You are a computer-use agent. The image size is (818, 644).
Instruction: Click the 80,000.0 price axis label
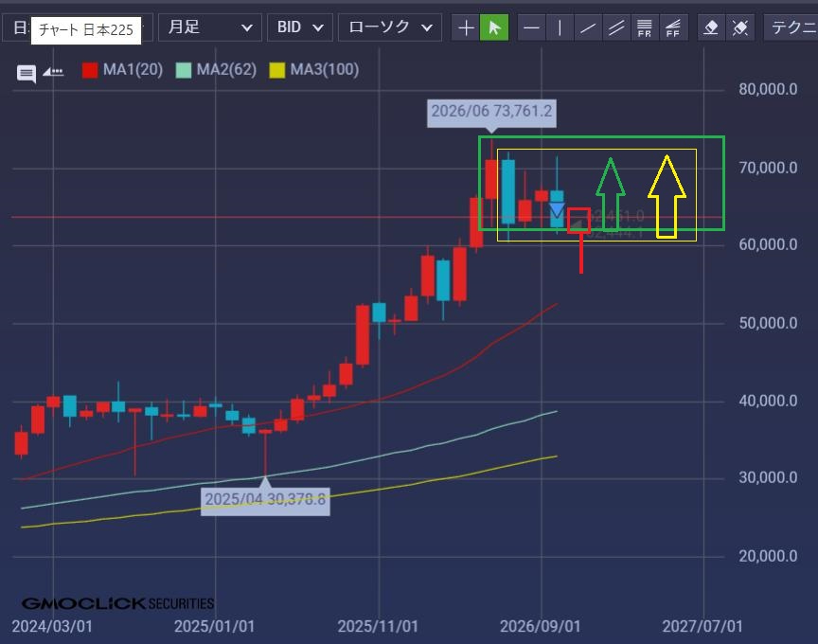(x=768, y=89)
